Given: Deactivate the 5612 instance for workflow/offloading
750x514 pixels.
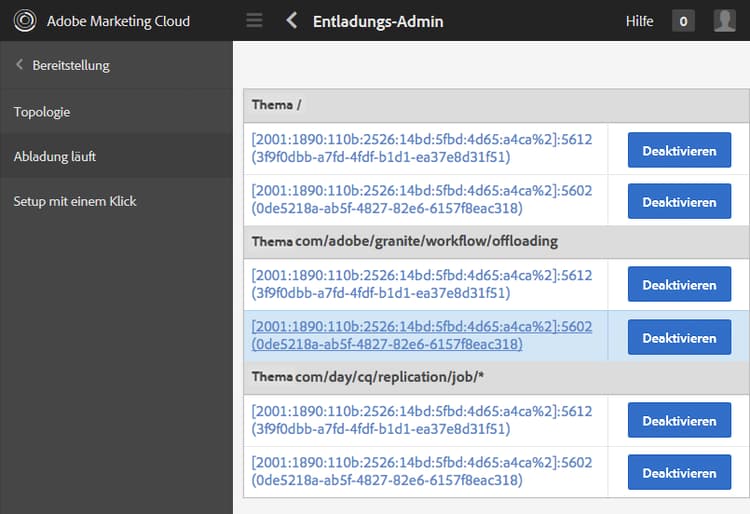Looking at the screenshot, I should tap(679, 284).
